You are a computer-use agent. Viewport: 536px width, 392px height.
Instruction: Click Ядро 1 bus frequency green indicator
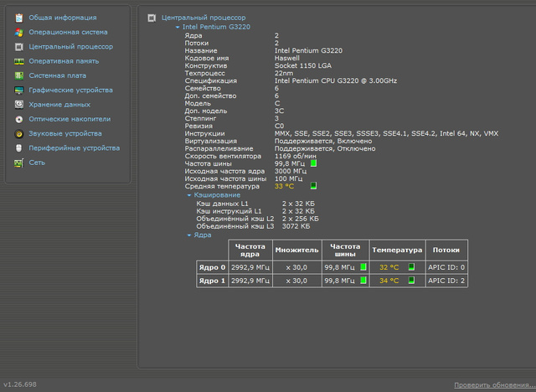(x=363, y=281)
